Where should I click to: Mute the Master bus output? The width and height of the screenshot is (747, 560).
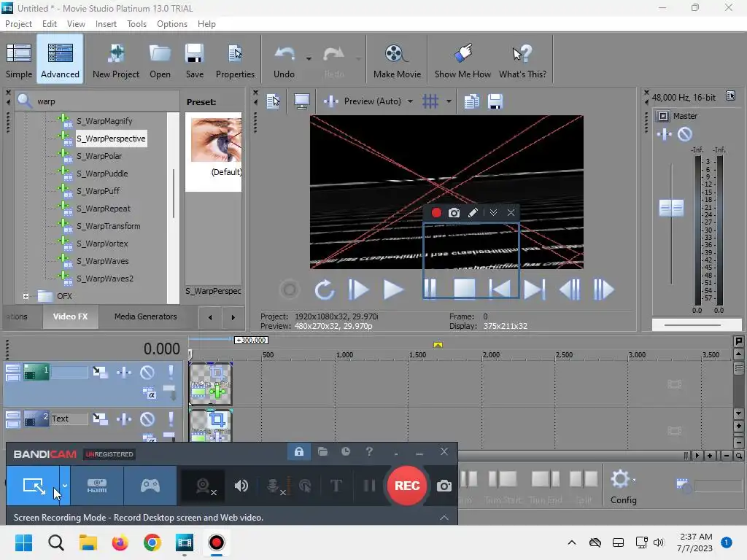[x=684, y=134]
